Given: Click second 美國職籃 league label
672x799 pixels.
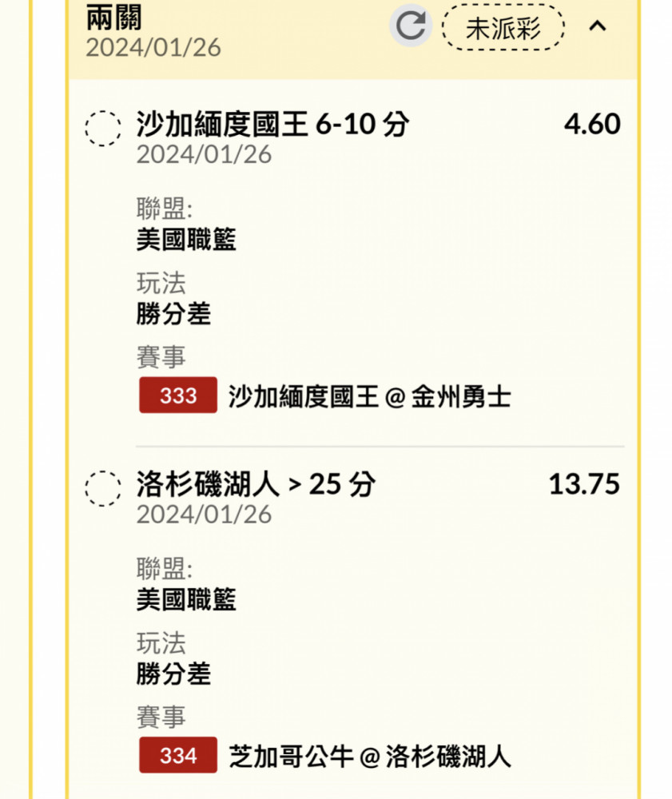Looking at the screenshot, I should 186,598.
